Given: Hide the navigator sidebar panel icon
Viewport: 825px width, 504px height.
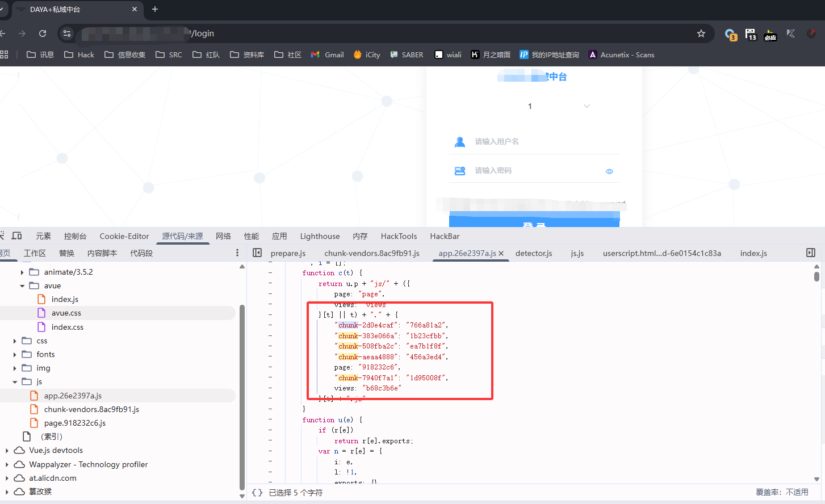Looking at the screenshot, I should pyautogui.click(x=257, y=253).
